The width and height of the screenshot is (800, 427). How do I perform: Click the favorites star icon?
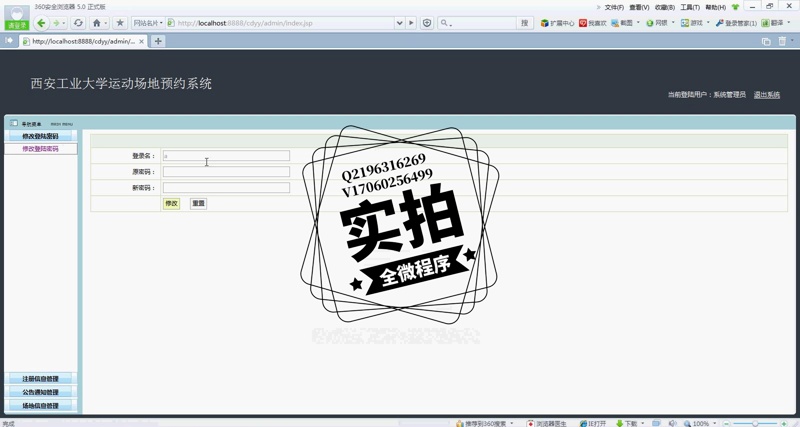coord(120,23)
